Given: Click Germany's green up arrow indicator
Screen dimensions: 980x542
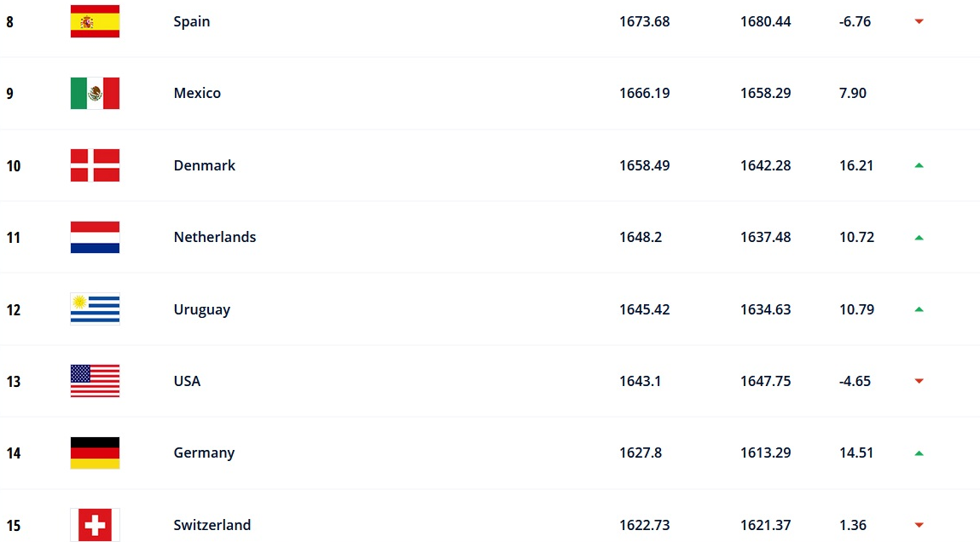Looking at the screenshot, I should [x=919, y=453].
